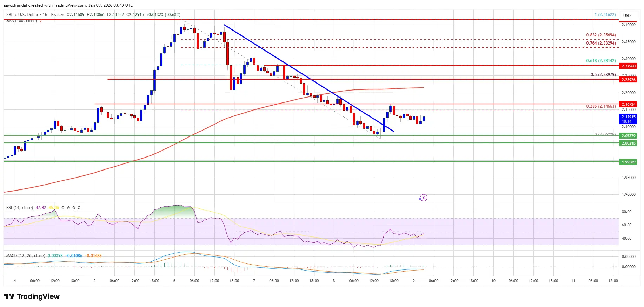644x307 pixels.
Task: Click the 2.05215 green support price label
Action: click(x=628, y=143)
